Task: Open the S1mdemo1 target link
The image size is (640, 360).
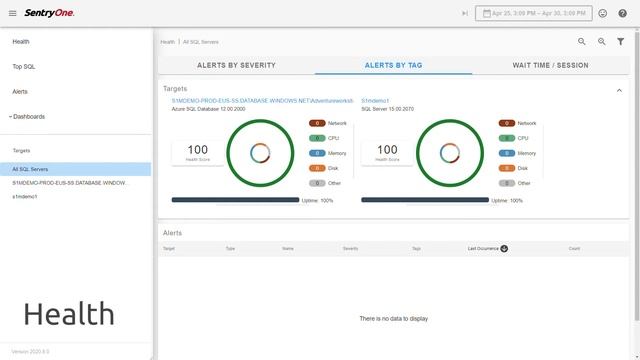Action: [375, 100]
